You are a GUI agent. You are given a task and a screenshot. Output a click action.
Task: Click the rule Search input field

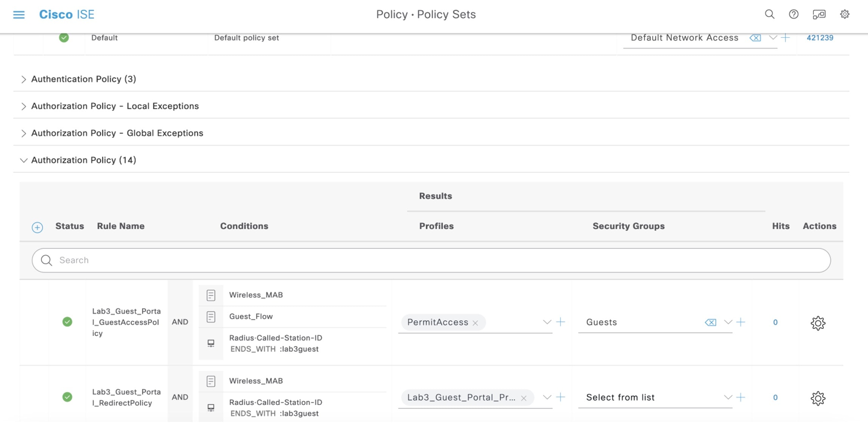431,260
